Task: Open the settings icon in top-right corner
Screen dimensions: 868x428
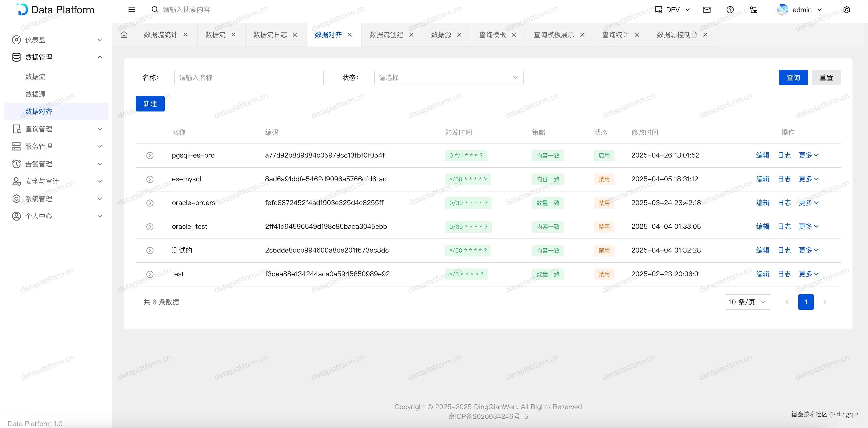Action: 846,10
